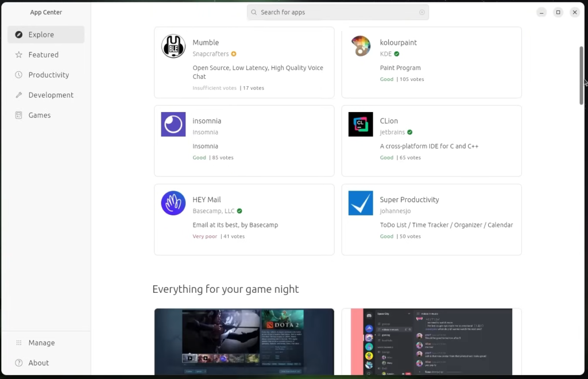588x379 pixels.
Task: Clear search with the field's X icon
Action: click(x=422, y=13)
